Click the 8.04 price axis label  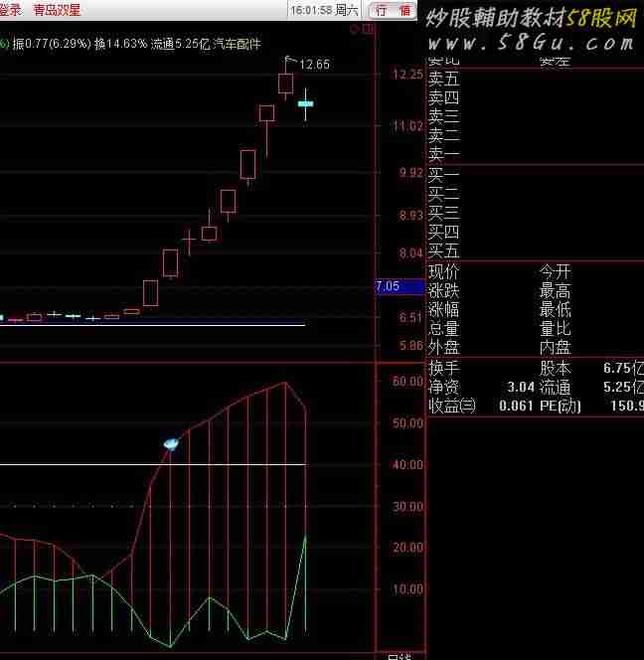coord(410,253)
